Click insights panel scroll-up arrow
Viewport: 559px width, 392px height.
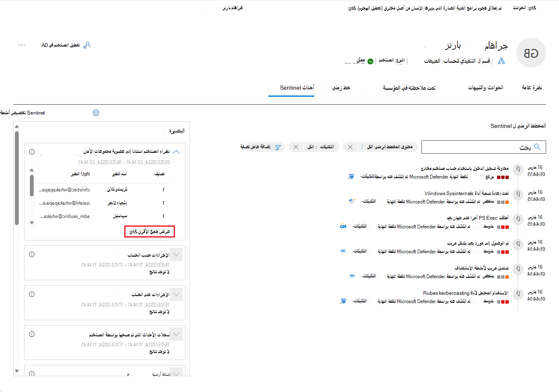(17, 126)
